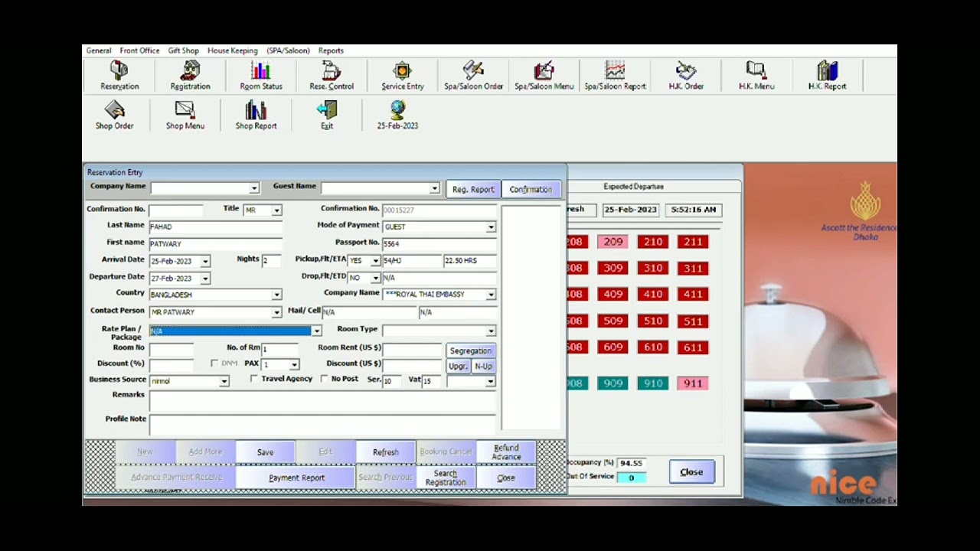The height and width of the screenshot is (551, 980).
Task: Open the Title MR dropdown
Action: [x=276, y=210]
